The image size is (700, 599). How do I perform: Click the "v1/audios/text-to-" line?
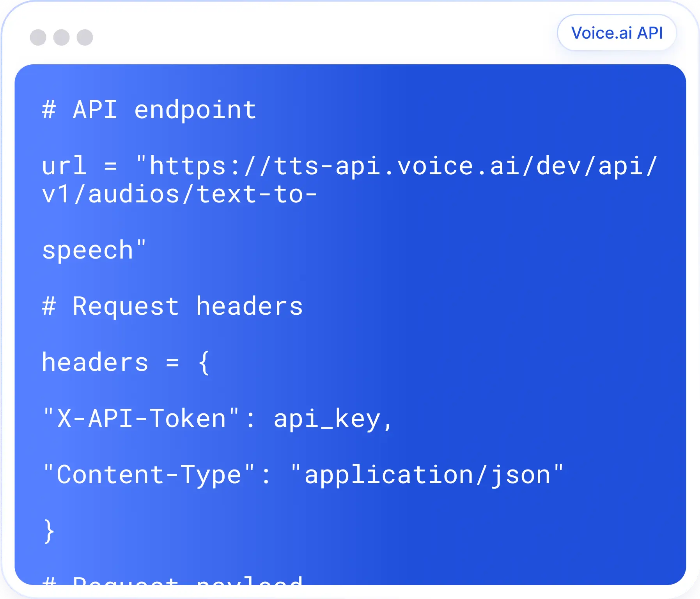(x=179, y=194)
